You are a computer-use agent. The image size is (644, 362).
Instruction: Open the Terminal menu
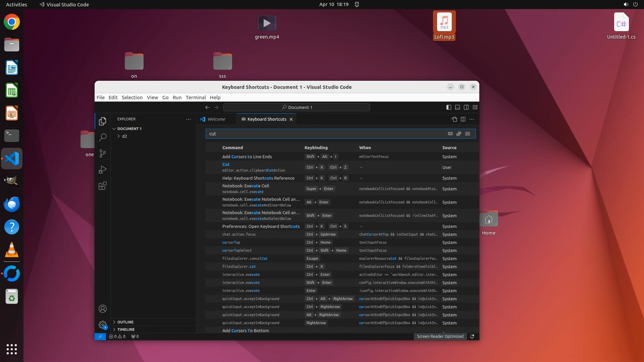pos(196,98)
